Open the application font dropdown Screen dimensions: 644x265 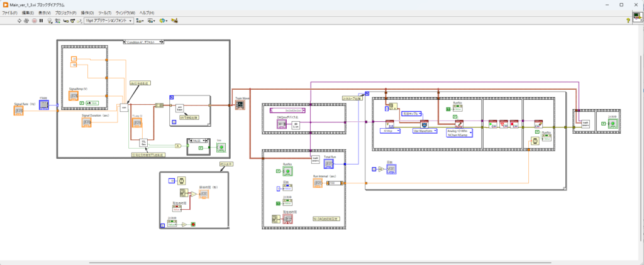tap(109, 20)
